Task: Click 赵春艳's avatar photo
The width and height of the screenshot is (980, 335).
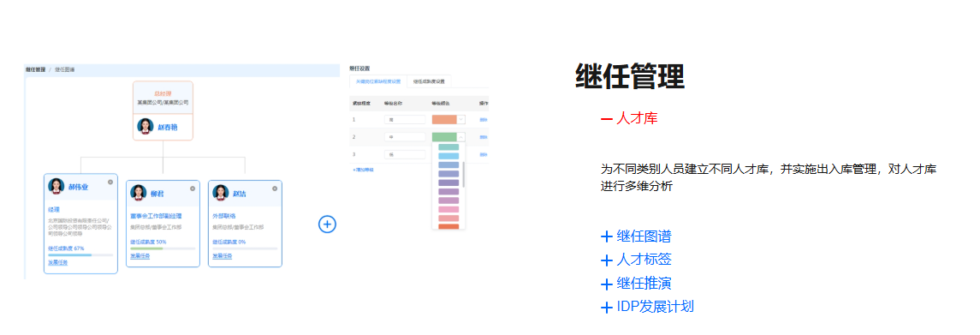Action: click(x=145, y=127)
